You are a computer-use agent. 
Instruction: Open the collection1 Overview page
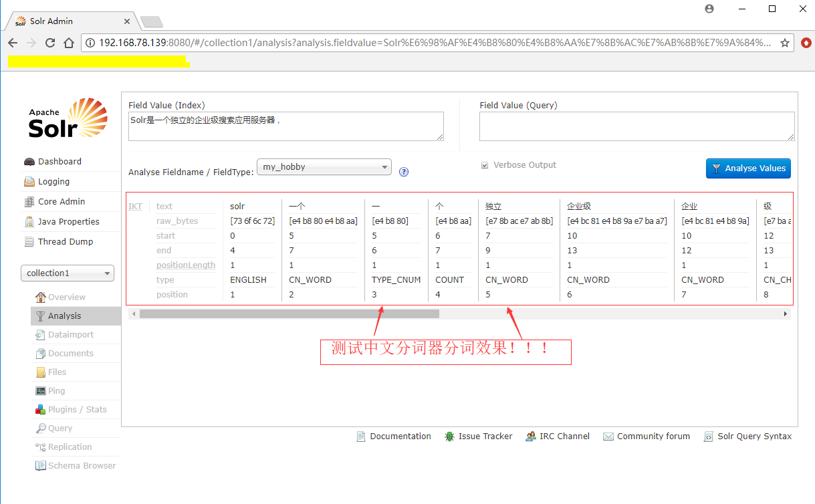point(67,297)
